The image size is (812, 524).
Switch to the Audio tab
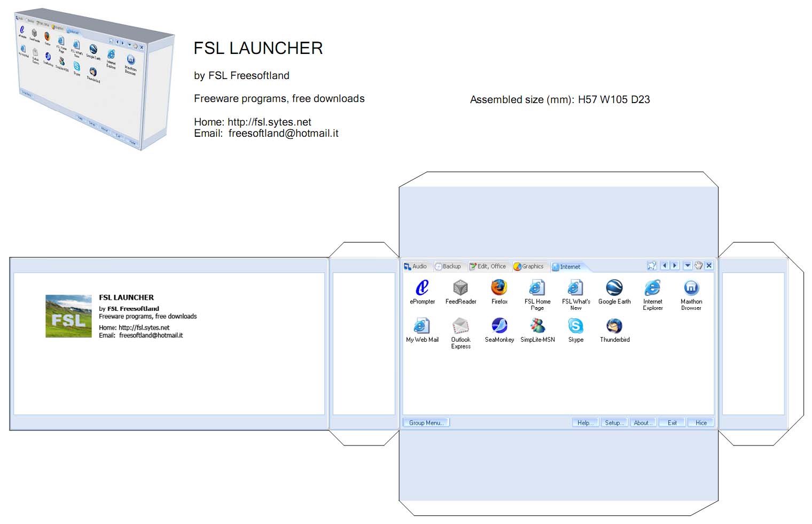pos(416,267)
